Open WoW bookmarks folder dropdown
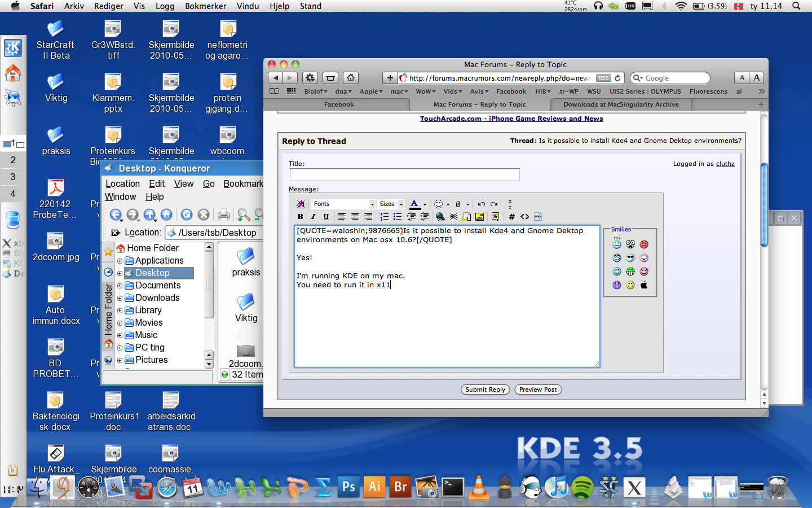Image resolution: width=812 pixels, height=508 pixels. [426, 91]
